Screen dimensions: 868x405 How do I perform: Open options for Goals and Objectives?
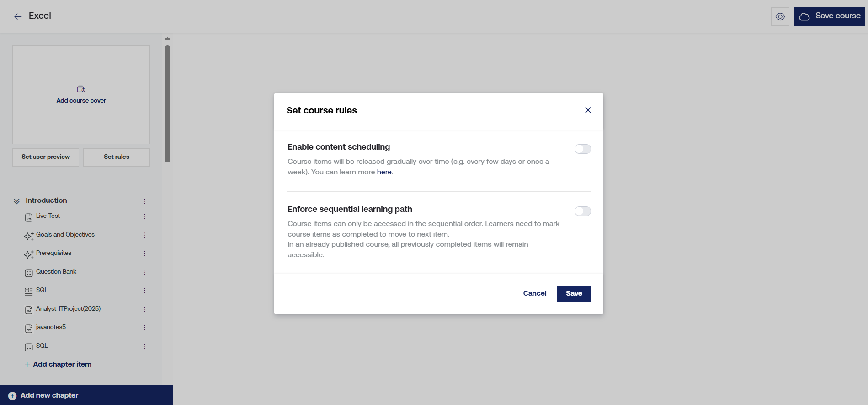click(145, 235)
